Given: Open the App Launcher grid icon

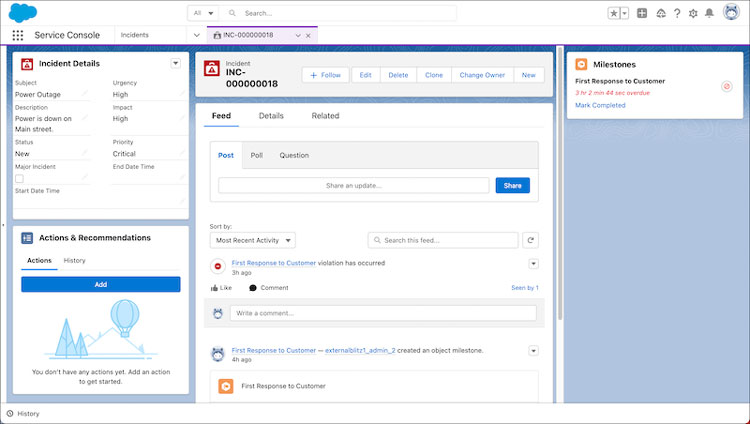Looking at the screenshot, I should pos(18,35).
